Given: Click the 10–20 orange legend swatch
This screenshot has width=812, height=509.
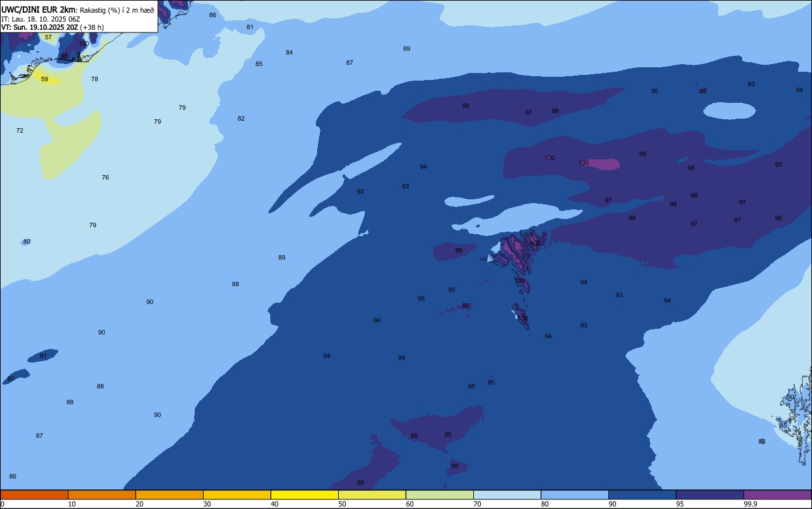Looking at the screenshot, I should pos(101,494).
